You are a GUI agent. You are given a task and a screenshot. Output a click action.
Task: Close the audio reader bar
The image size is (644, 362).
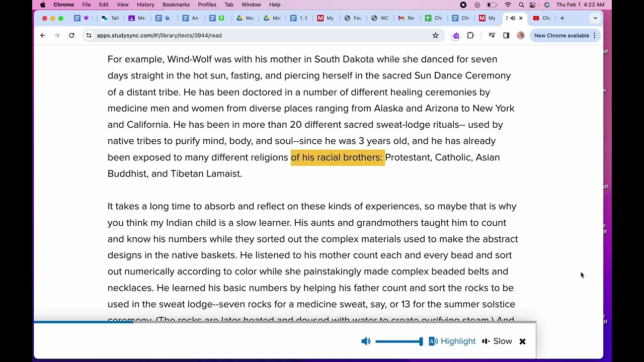pos(522,341)
